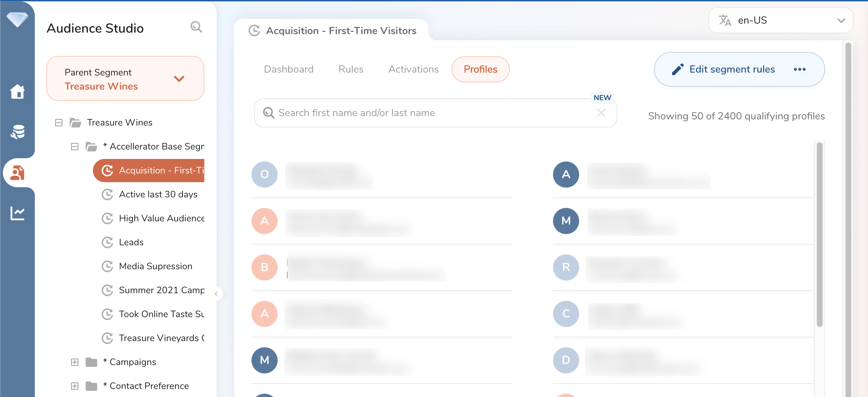868x397 pixels.
Task: Clear the profile search with X icon
Action: 601,113
